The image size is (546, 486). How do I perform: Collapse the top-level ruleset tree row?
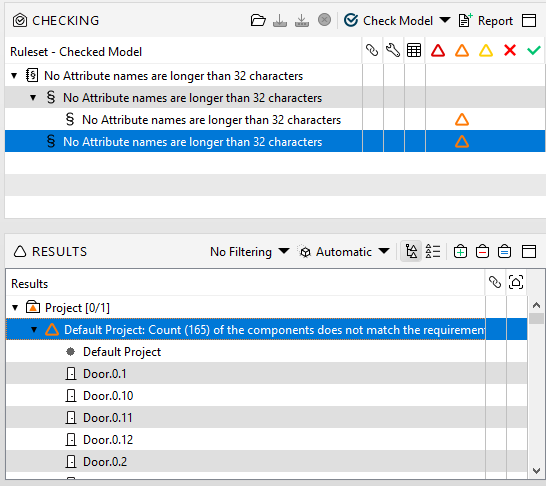[x=14, y=76]
